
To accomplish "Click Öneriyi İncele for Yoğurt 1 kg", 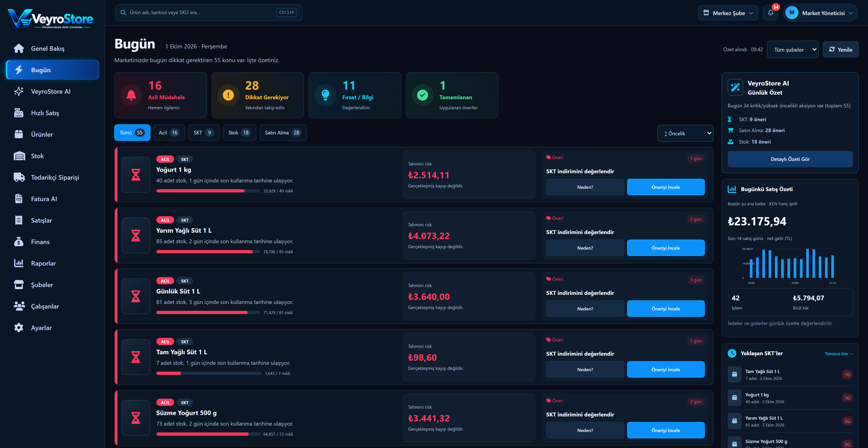I will tap(666, 187).
